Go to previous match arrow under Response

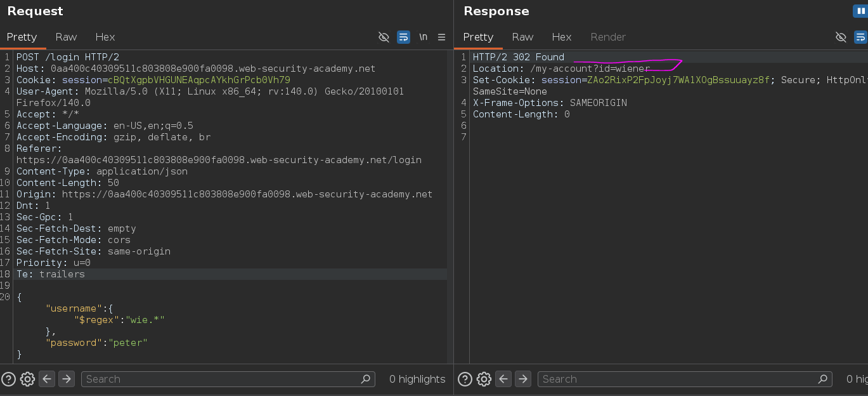503,379
